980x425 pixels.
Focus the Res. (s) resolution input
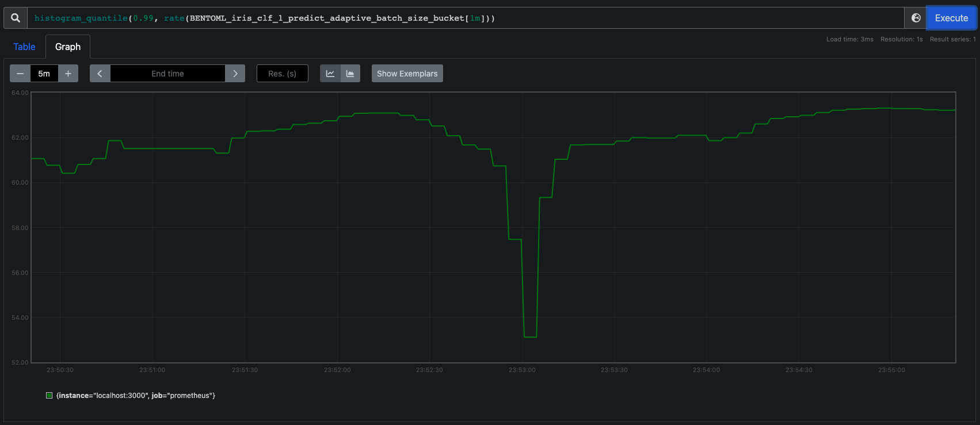pyautogui.click(x=282, y=74)
